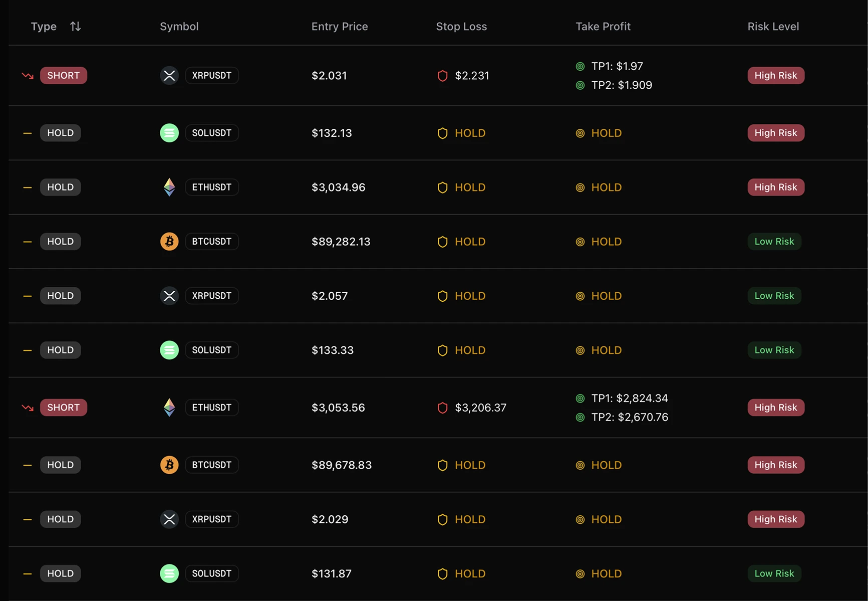Screen dimensions: 868x601
Task: Click the Bitcoin icon beside BTCUSDT
Action: (169, 241)
